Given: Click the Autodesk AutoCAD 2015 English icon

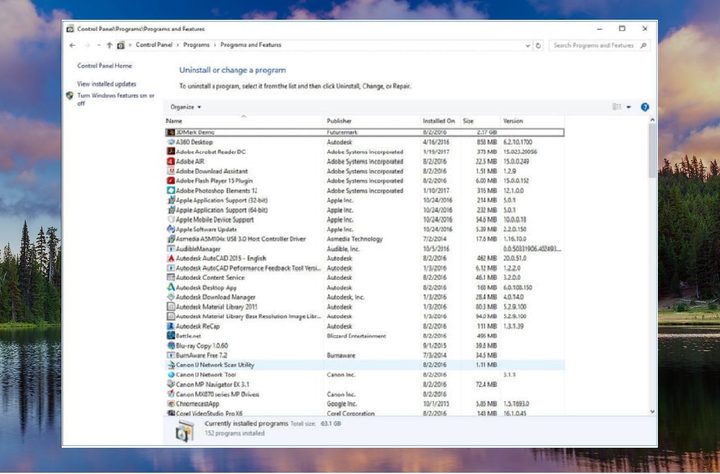Looking at the screenshot, I should tap(171, 258).
